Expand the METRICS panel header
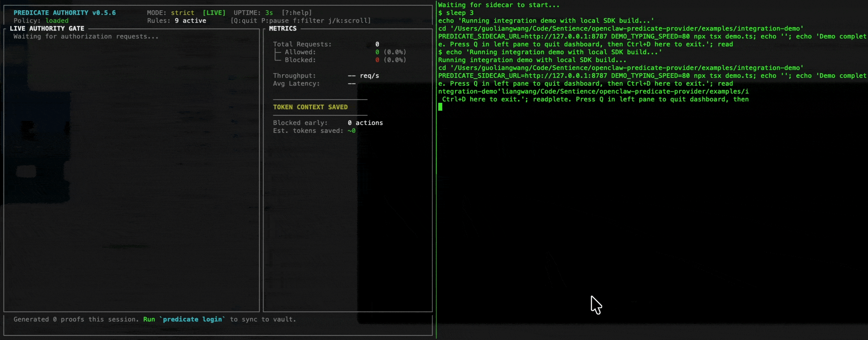This screenshot has width=868, height=340. 283,28
